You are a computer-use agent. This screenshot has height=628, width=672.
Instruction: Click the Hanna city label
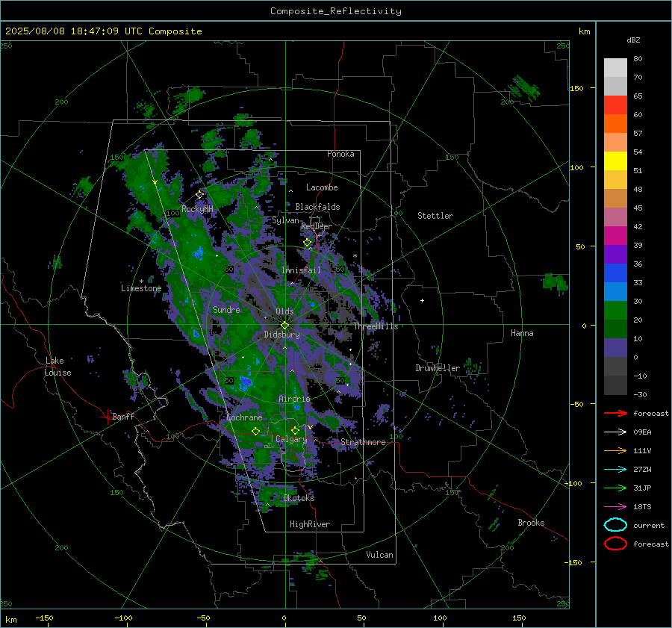[x=522, y=333]
